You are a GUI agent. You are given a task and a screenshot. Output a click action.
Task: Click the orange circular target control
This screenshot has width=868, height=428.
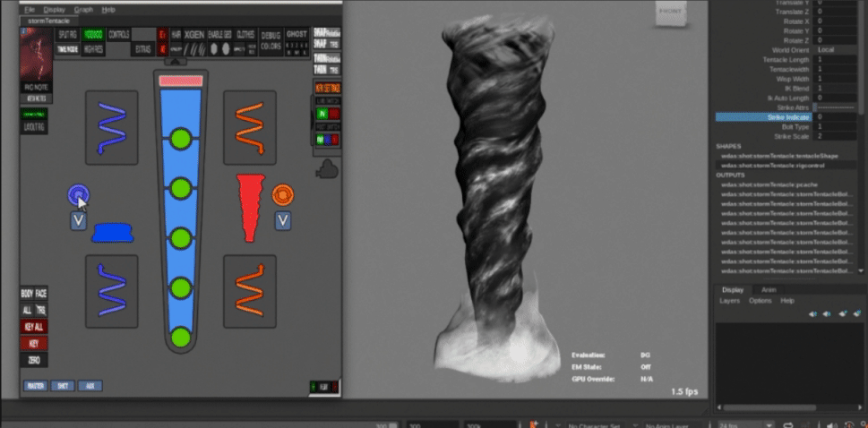(283, 193)
